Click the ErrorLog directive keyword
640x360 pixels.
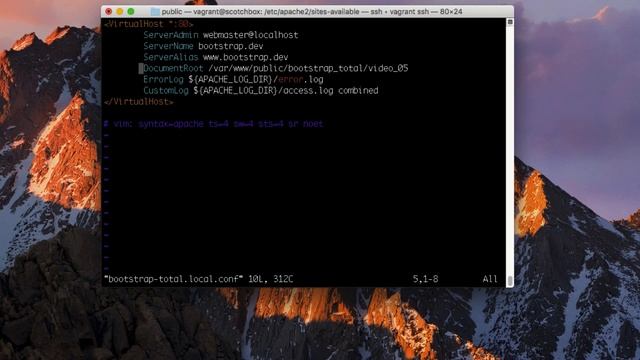(x=163, y=79)
